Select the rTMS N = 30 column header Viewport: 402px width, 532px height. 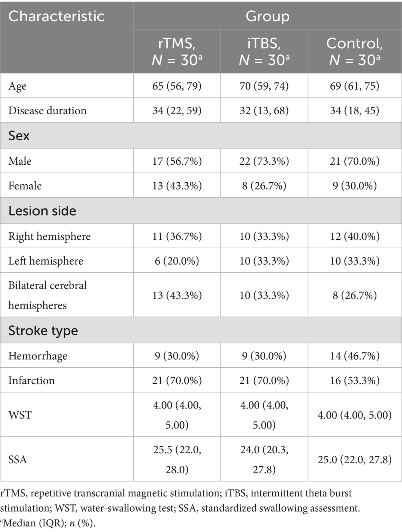click(x=177, y=51)
